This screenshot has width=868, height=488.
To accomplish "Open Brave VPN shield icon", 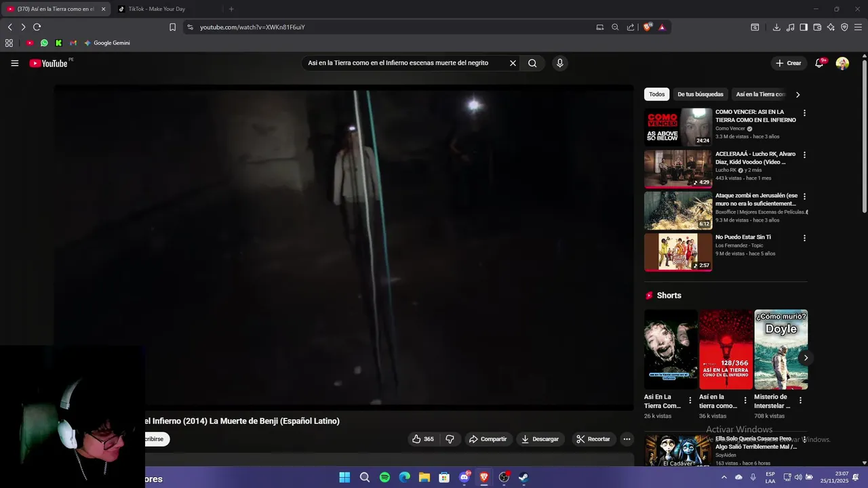I will (x=844, y=27).
